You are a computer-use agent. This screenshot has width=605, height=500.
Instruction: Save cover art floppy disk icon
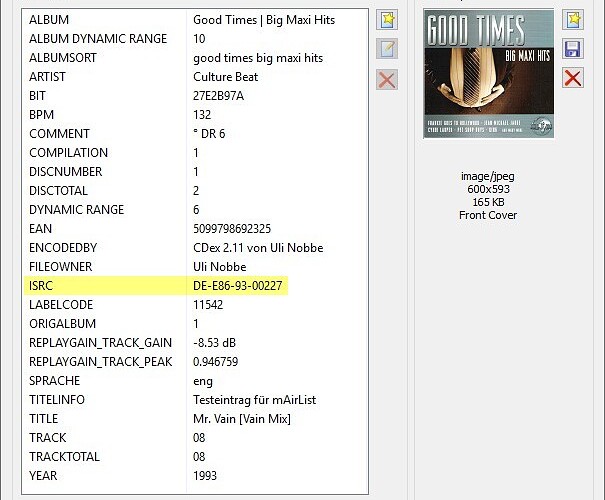[573, 49]
